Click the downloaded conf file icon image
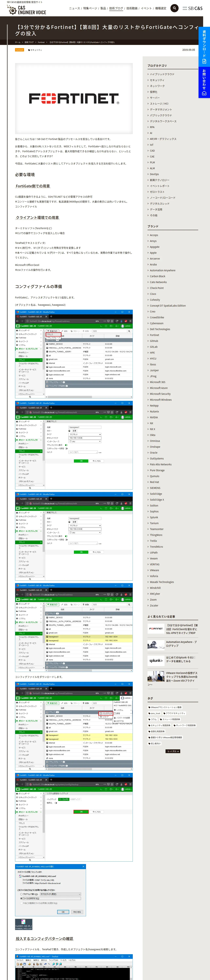 tap(24, 924)
